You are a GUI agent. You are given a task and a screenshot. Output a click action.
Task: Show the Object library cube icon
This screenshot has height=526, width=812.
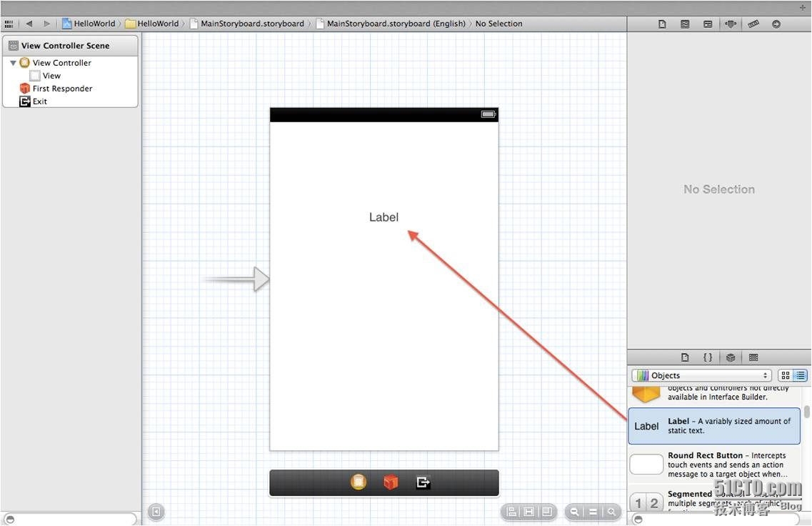(730, 357)
